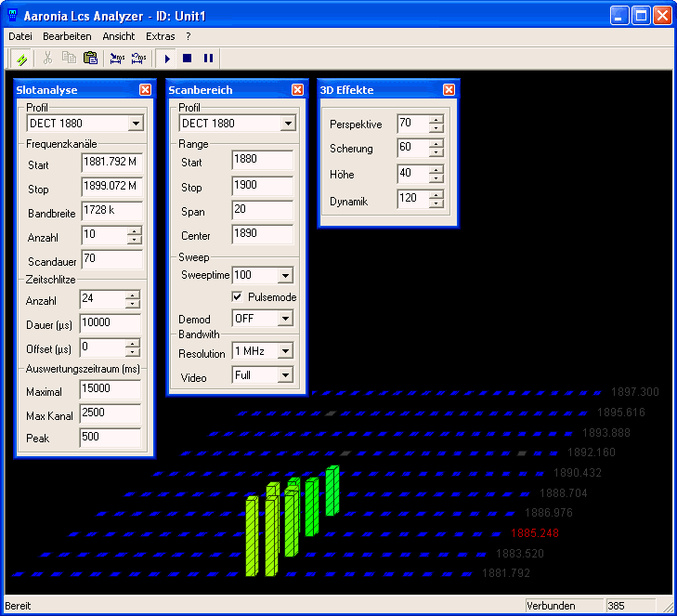Click the green lightning connect icon
This screenshot has width=677, height=616.
tap(21, 59)
